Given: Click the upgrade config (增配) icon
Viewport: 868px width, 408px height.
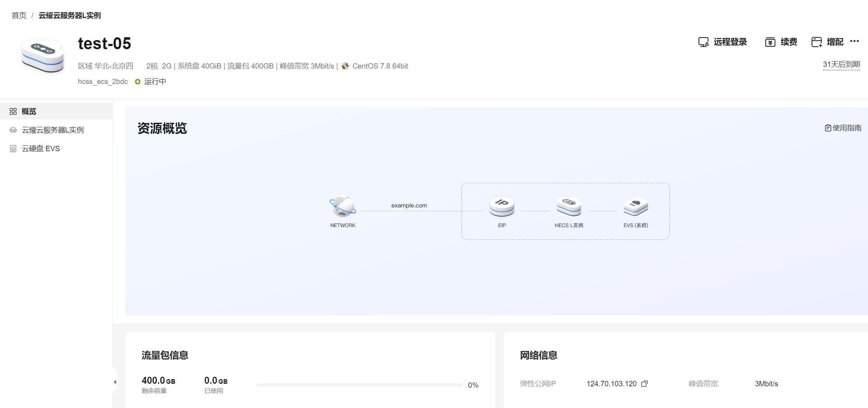Looking at the screenshot, I should tap(817, 42).
